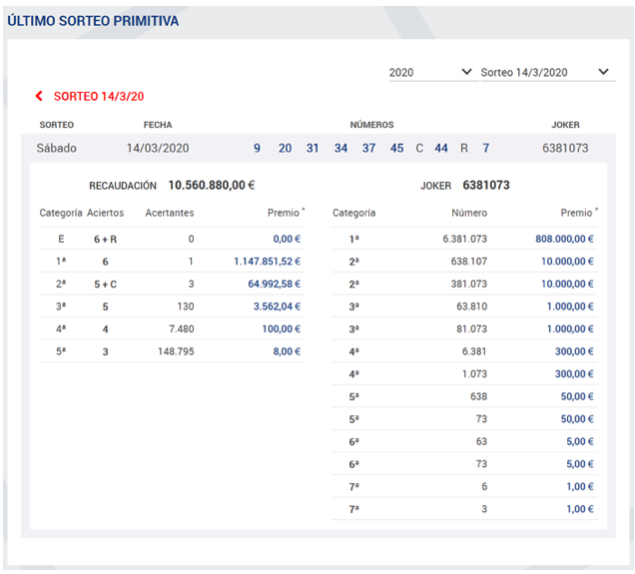Click the Joker number 63.810

pos(472,307)
